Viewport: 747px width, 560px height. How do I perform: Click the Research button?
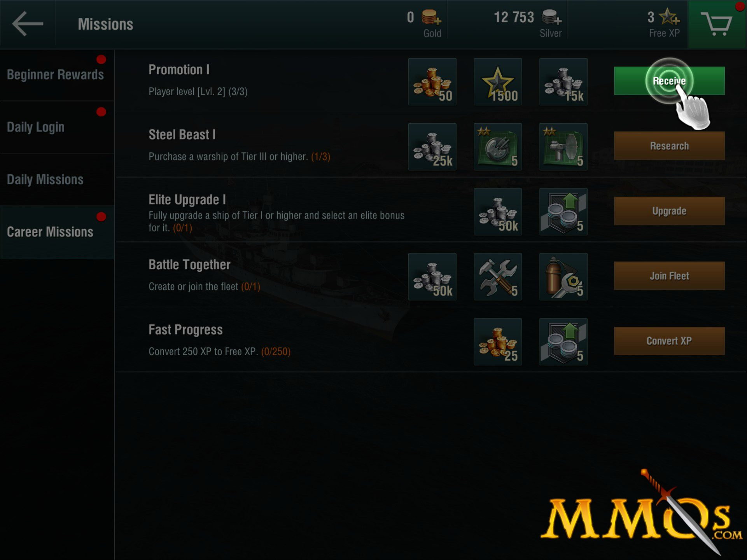669,146
